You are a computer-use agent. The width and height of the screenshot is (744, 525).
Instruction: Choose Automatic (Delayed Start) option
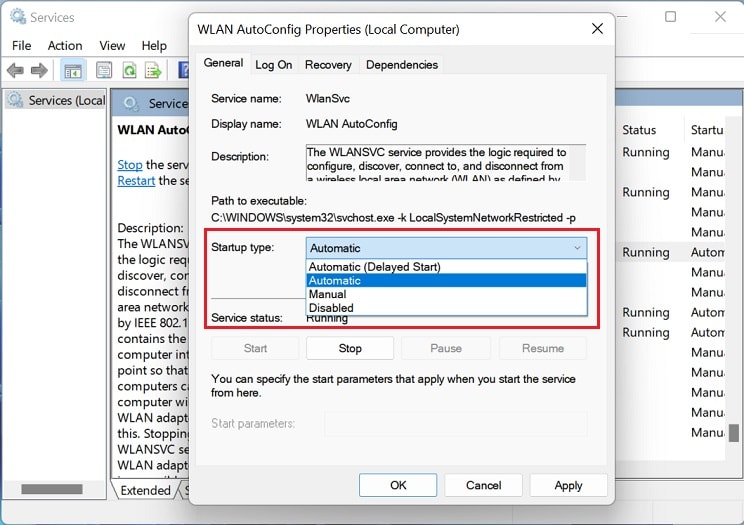pos(446,267)
